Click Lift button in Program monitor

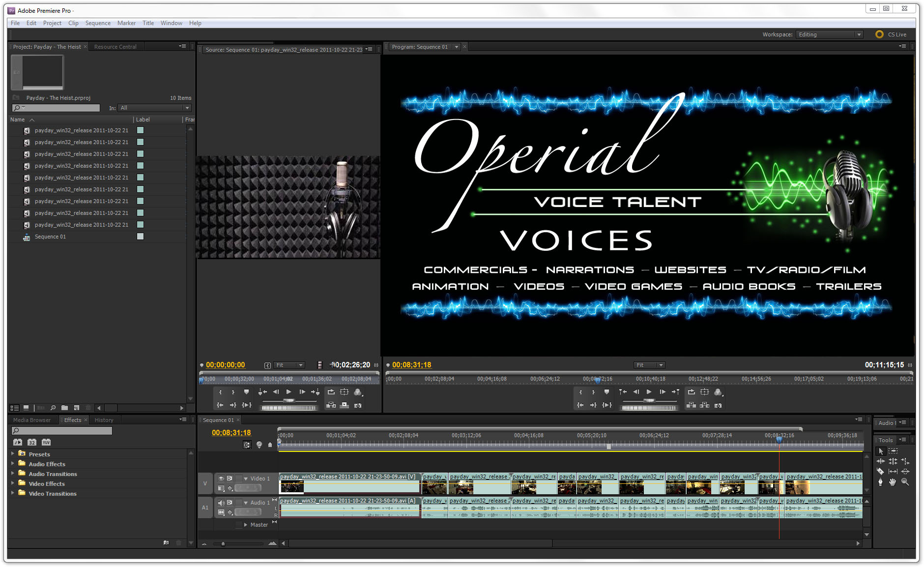pos(692,405)
